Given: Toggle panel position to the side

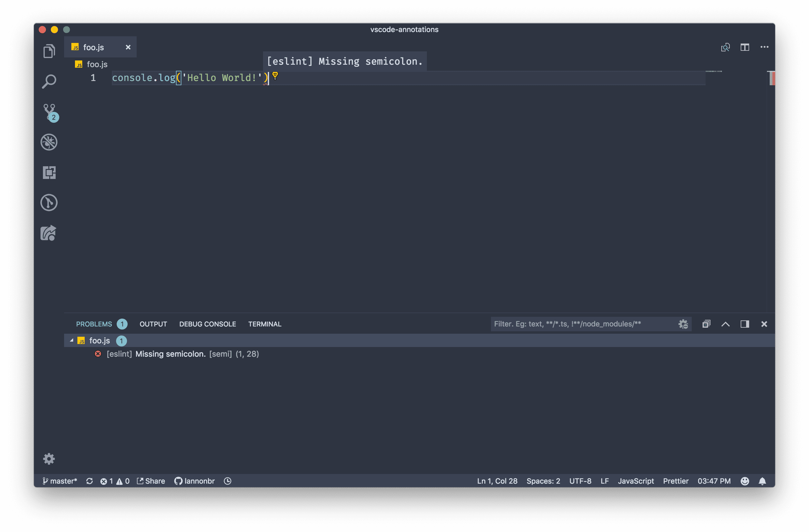Looking at the screenshot, I should pos(744,324).
